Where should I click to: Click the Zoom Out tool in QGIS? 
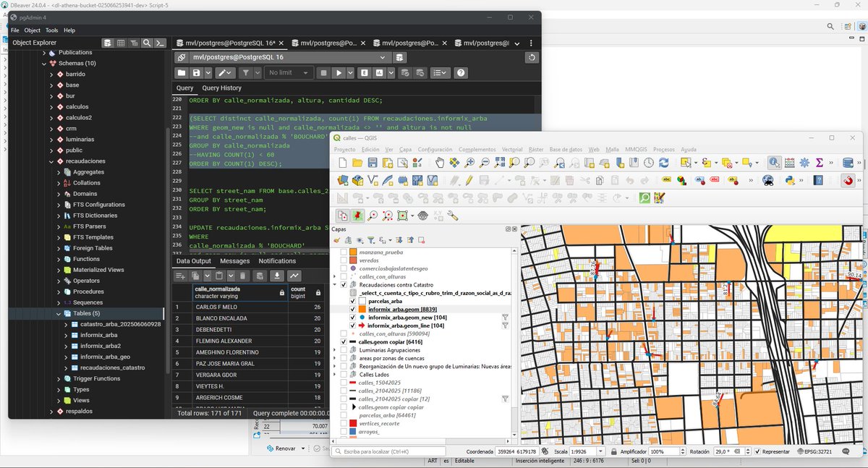(x=485, y=163)
